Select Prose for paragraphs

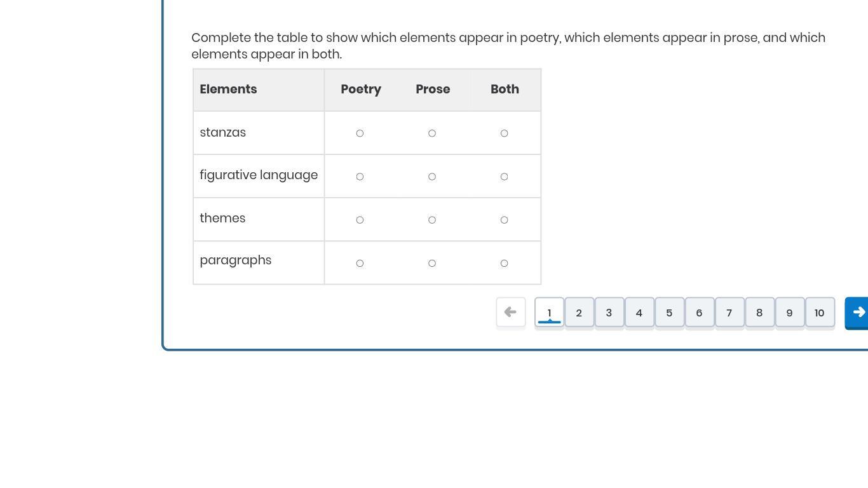click(x=432, y=263)
